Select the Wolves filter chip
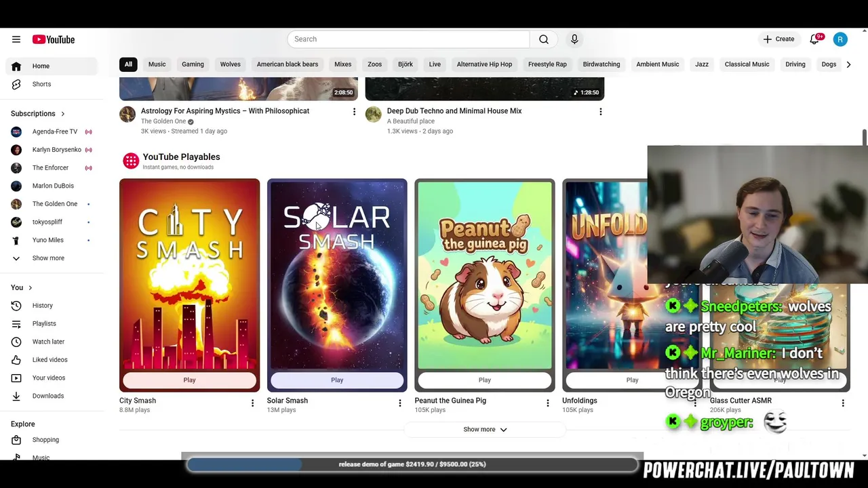The image size is (868, 488). (x=231, y=64)
